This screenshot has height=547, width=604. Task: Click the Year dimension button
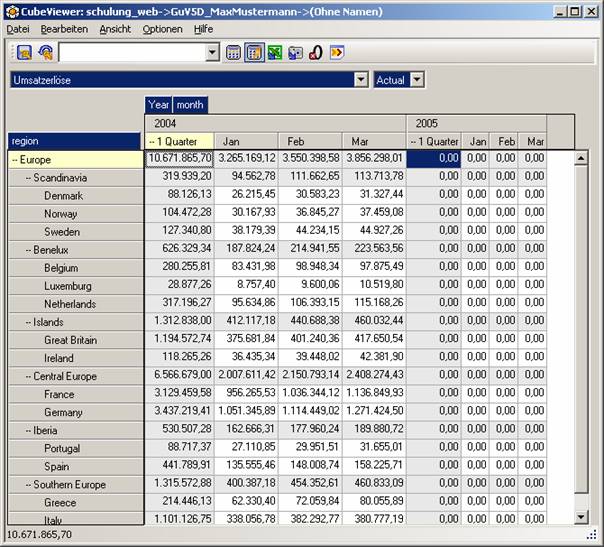[159, 104]
